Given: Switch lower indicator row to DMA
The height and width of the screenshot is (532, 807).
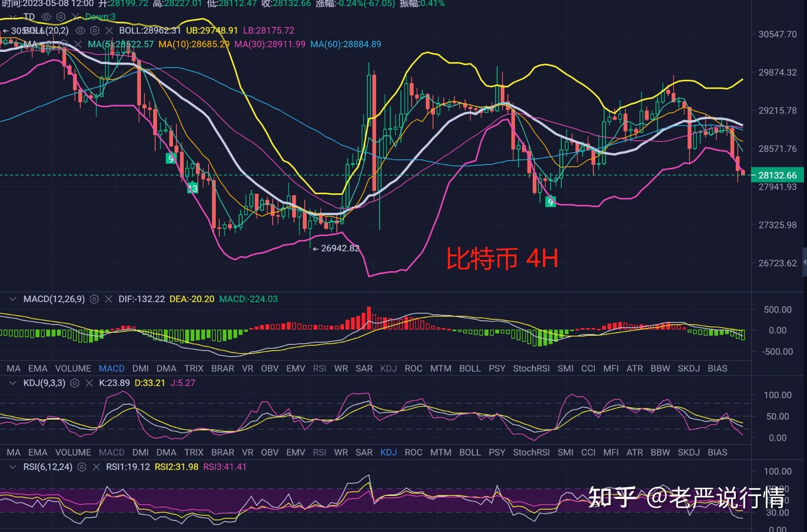Looking at the screenshot, I should [x=166, y=452].
